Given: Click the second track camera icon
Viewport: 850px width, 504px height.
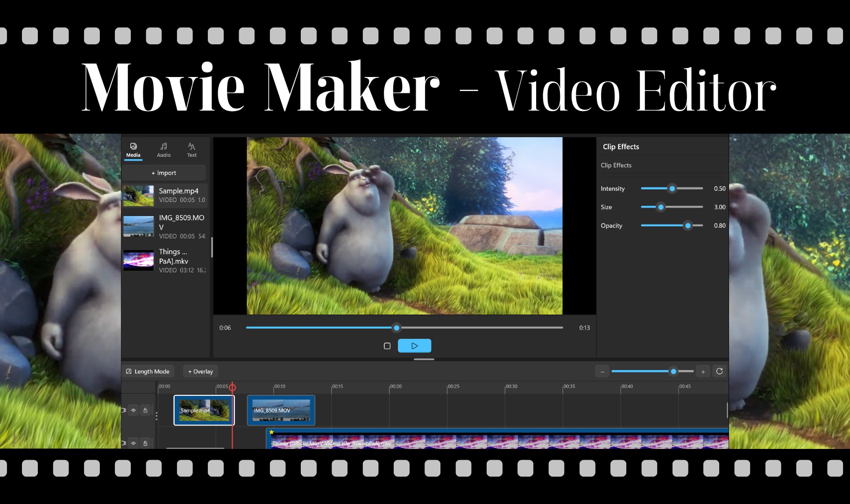Looking at the screenshot, I should pos(124,443).
